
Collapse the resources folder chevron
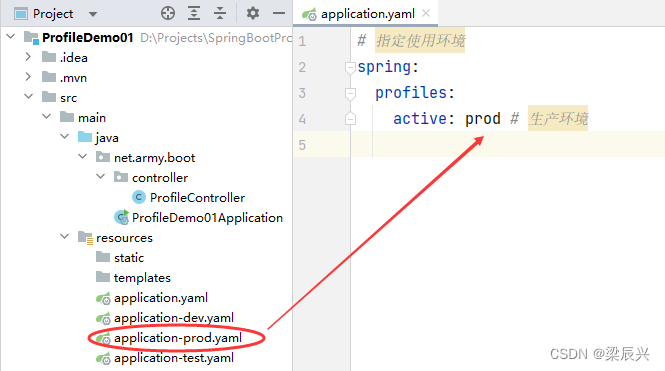click(64, 237)
